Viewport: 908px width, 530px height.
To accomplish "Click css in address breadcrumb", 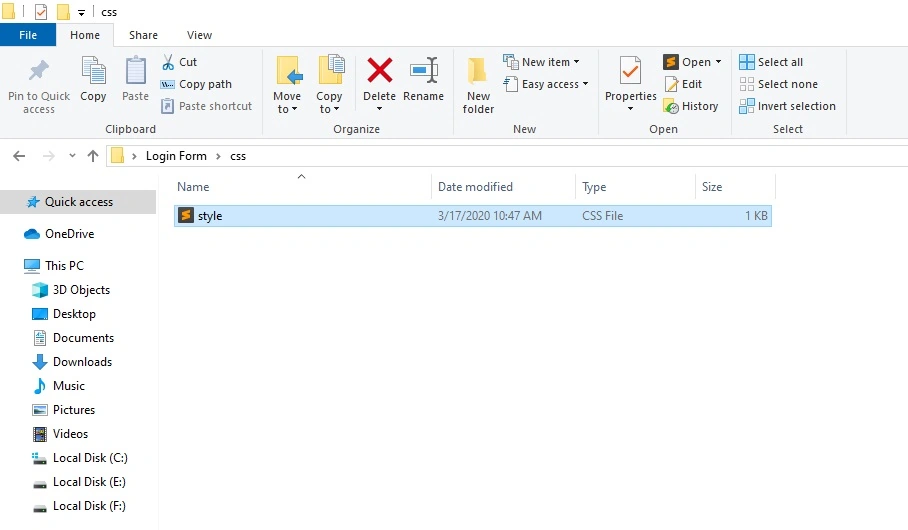I will (x=238, y=156).
